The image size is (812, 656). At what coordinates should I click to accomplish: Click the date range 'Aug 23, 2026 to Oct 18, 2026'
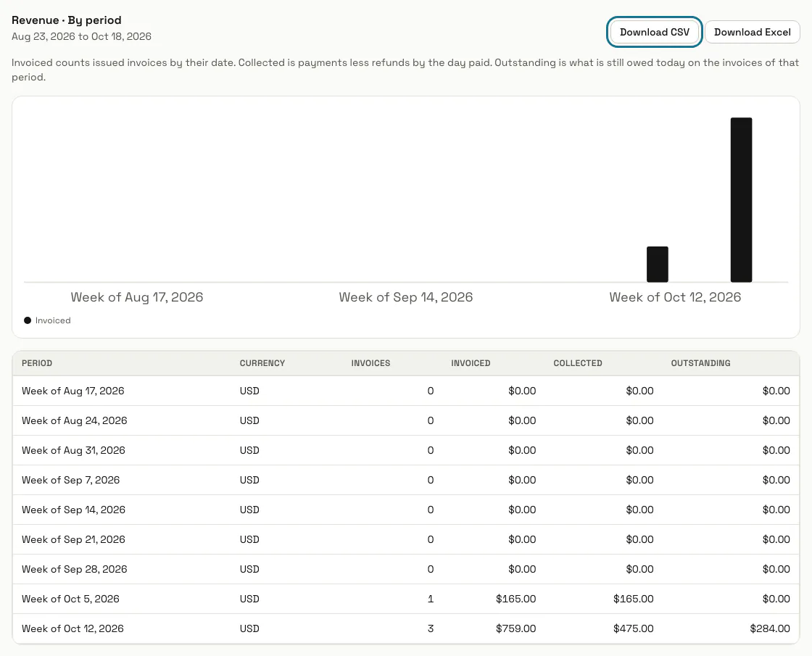click(81, 36)
